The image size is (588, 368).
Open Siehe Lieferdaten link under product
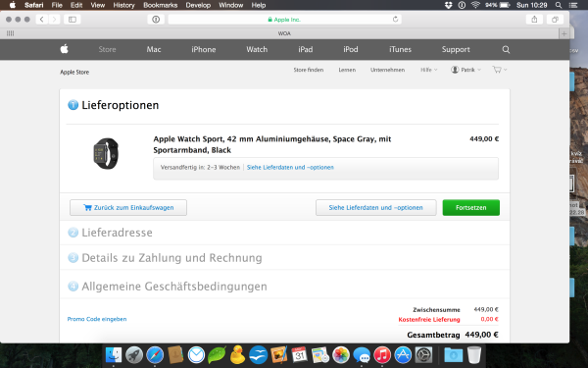point(290,168)
